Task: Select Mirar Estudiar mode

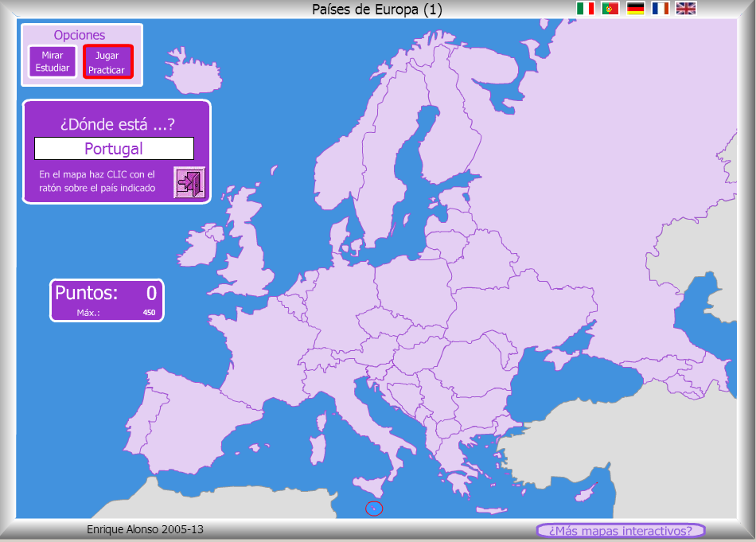Action: [53, 61]
